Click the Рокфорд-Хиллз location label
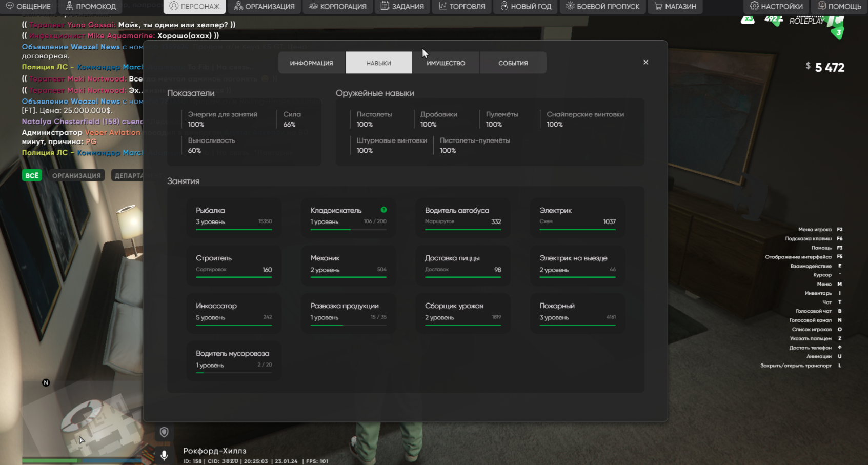868x465 pixels. [x=214, y=451]
